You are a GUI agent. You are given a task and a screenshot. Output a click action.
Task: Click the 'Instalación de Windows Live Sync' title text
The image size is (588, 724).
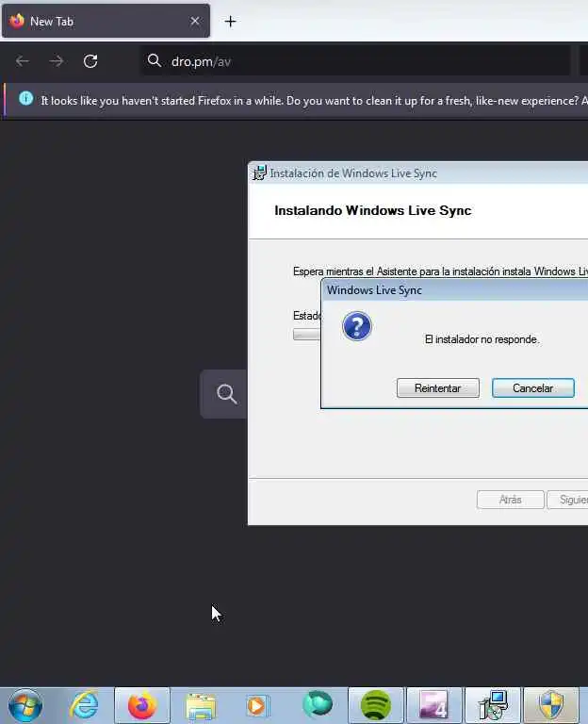(x=353, y=173)
